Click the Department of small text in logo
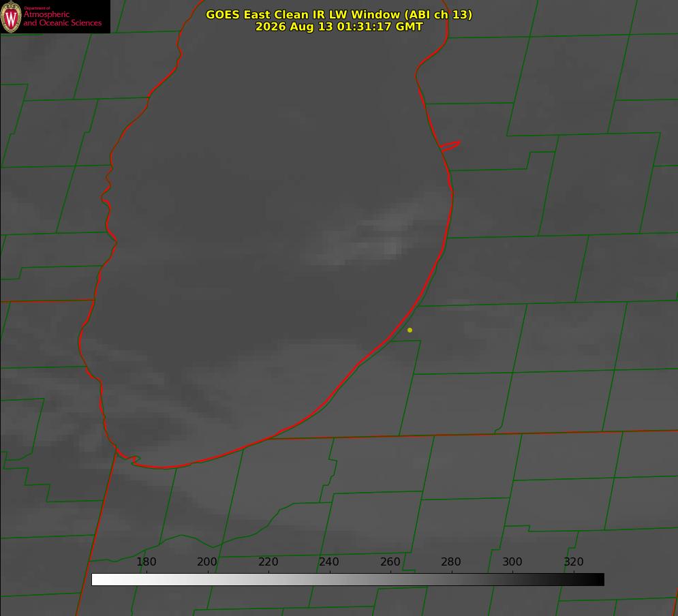Image resolution: width=678 pixels, height=616 pixels. pos(37,8)
